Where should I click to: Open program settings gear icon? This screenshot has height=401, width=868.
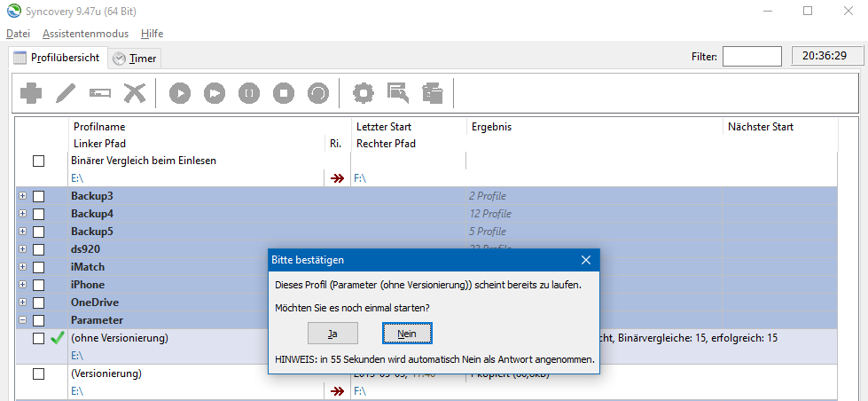[363, 92]
